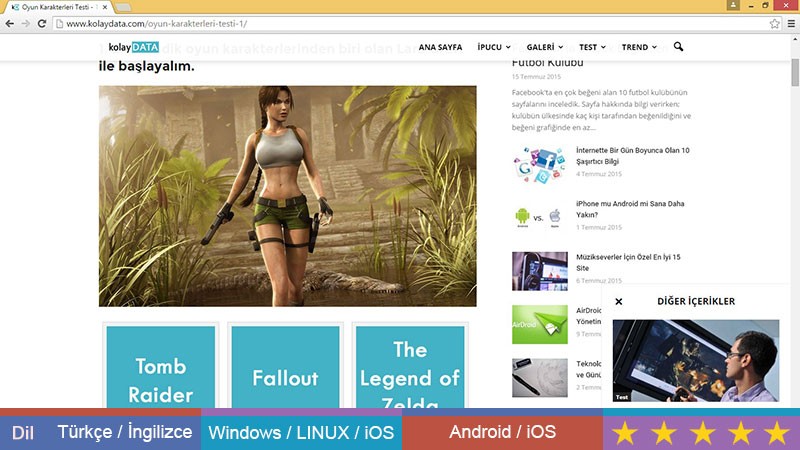Click the vertical page scrollbar thumb
800x450 pixels.
pyautogui.click(x=795, y=72)
